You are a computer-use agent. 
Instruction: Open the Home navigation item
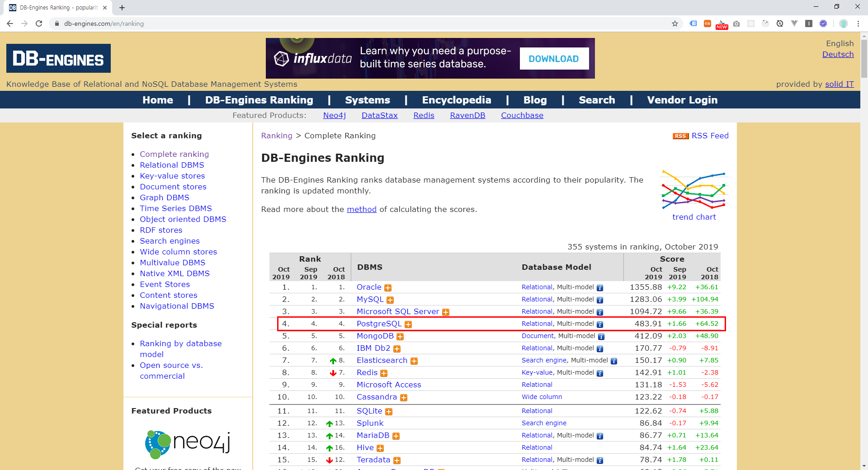(158, 100)
